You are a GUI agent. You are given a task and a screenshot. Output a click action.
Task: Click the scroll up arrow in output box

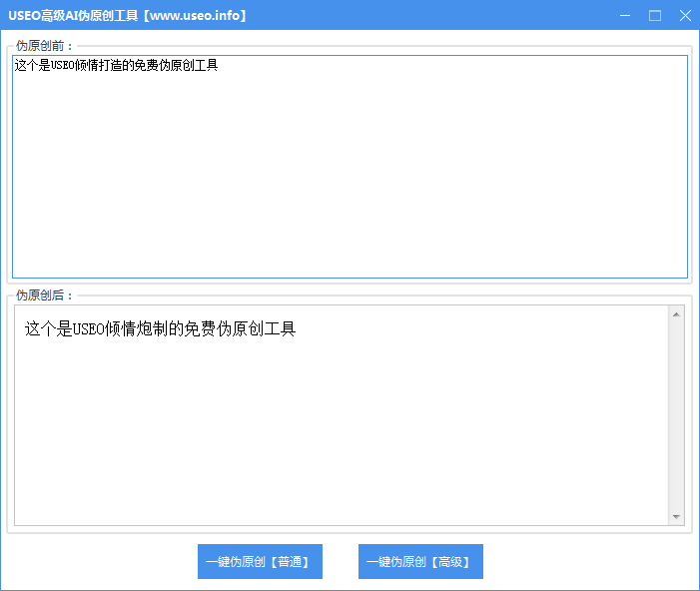pyautogui.click(x=676, y=315)
